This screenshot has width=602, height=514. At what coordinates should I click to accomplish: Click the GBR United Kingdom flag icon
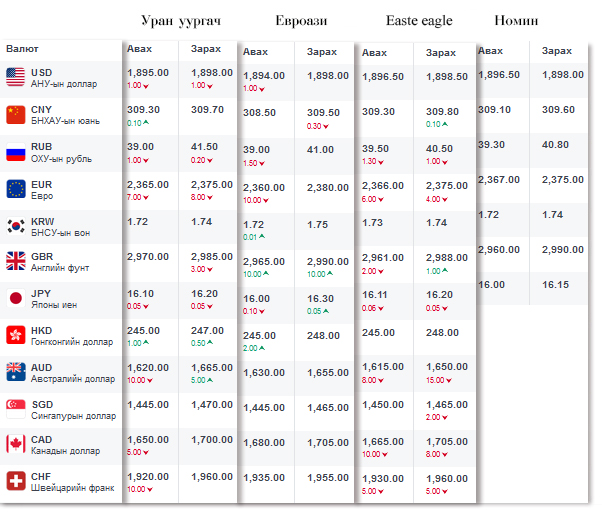coord(15,261)
